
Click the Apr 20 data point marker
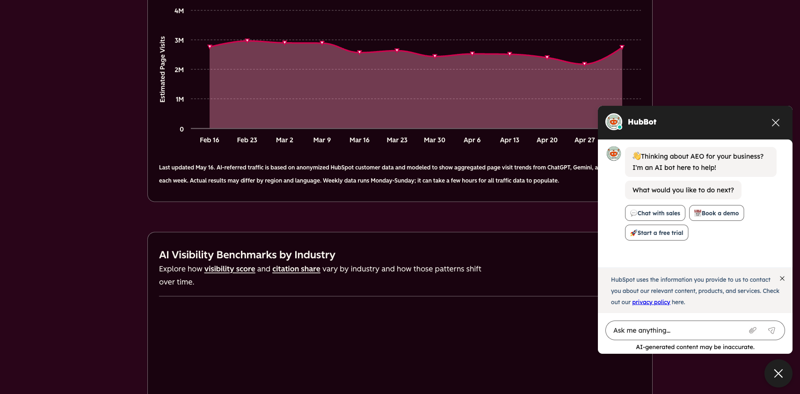click(547, 57)
